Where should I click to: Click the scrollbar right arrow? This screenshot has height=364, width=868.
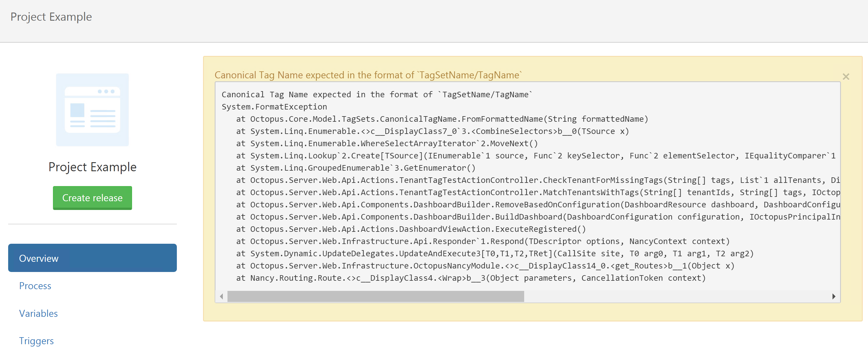(x=834, y=296)
